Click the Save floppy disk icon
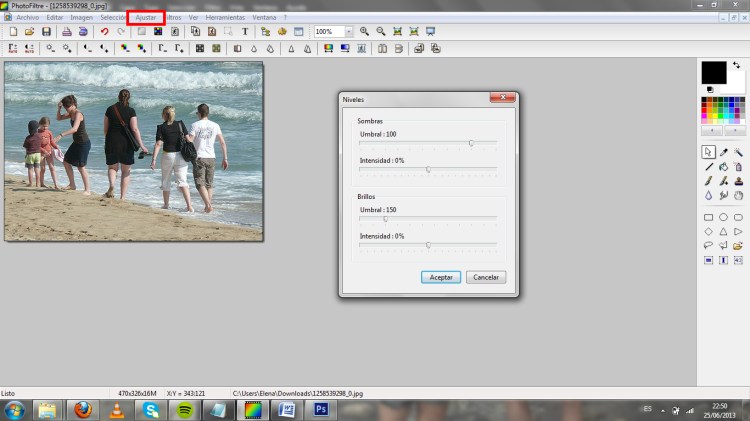The image size is (750, 421). click(46, 32)
